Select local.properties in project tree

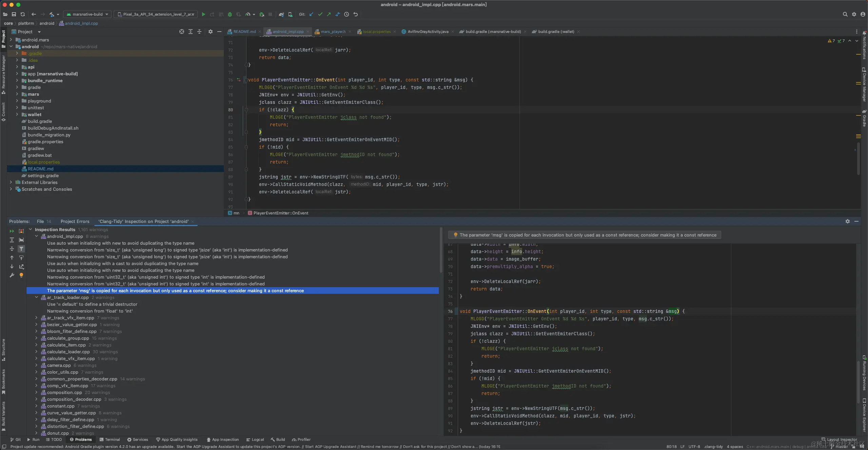44,162
